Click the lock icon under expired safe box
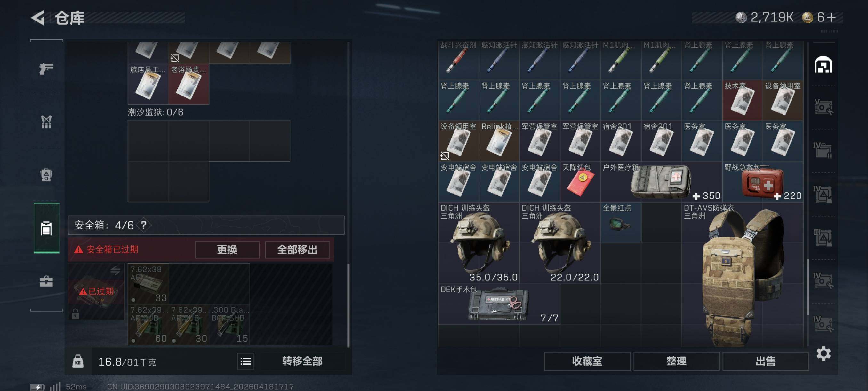The image size is (868, 391). [x=75, y=313]
